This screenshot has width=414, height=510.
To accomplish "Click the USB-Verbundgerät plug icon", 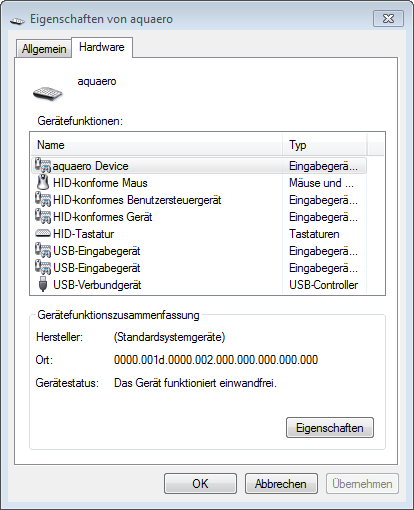I will (43, 284).
